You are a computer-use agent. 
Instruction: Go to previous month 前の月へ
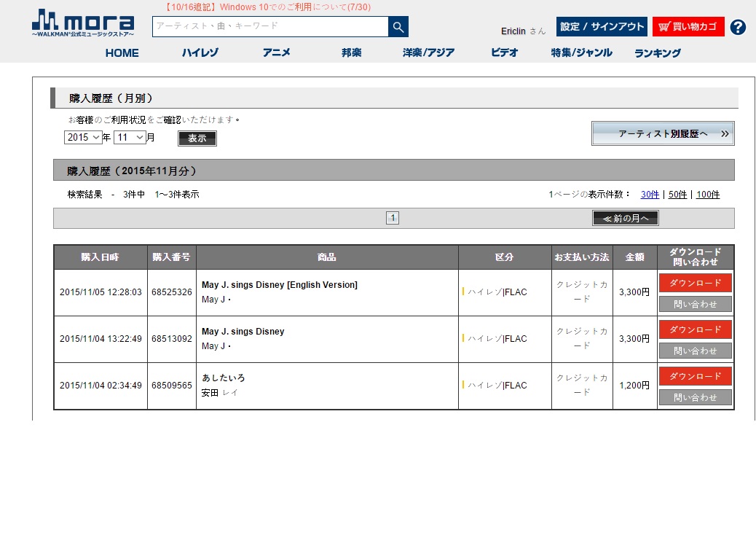626,218
